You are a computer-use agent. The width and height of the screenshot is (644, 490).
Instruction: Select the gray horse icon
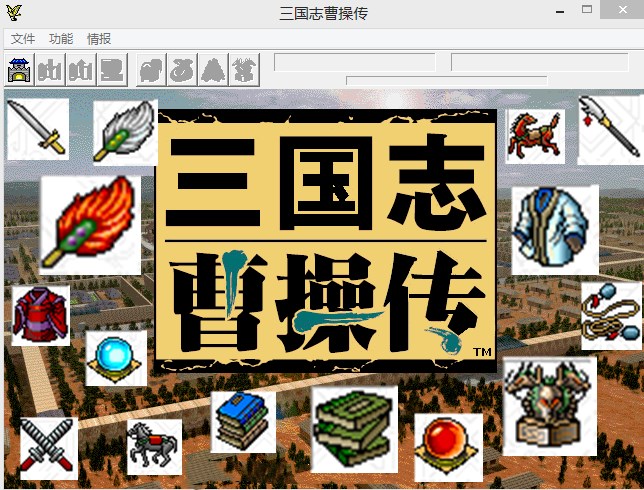tap(154, 447)
